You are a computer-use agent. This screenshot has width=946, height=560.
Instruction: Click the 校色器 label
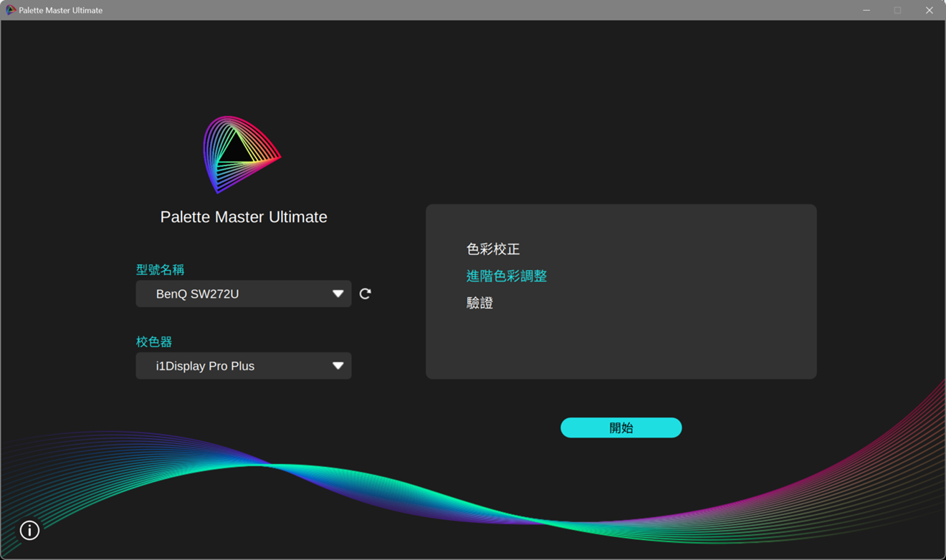point(154,342)
